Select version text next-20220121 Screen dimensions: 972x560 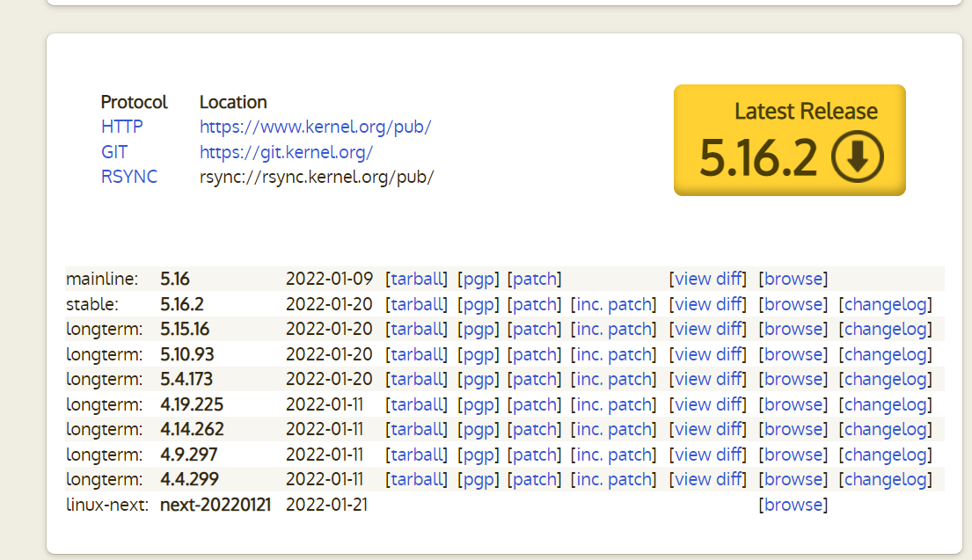pyautogui.click(x=216, y=505)
